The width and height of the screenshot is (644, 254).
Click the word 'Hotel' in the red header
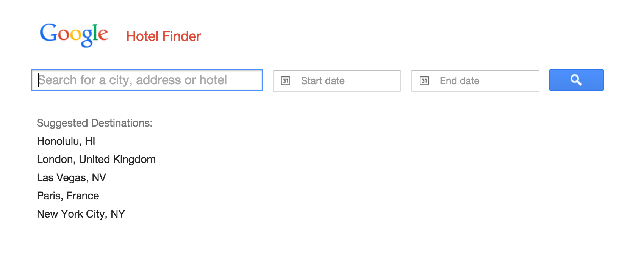142,36
